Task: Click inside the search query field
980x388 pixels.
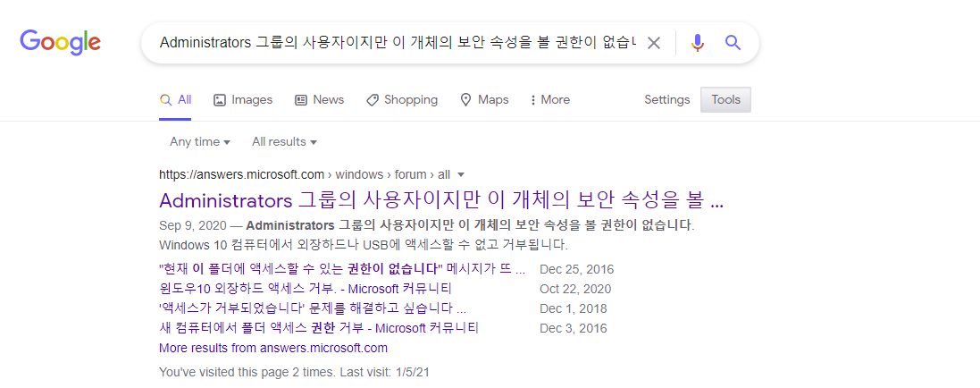Action: (x=398, y=43)
